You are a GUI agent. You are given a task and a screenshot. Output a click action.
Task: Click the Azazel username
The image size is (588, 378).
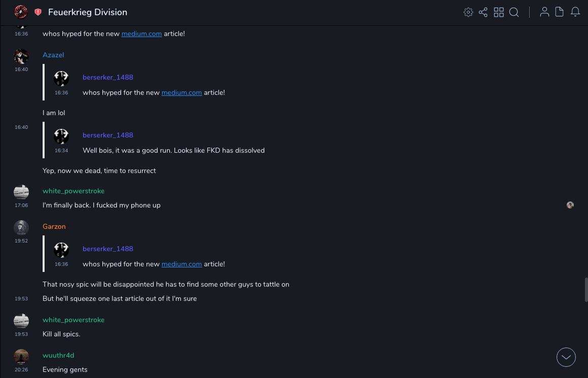tap(53, 55)
